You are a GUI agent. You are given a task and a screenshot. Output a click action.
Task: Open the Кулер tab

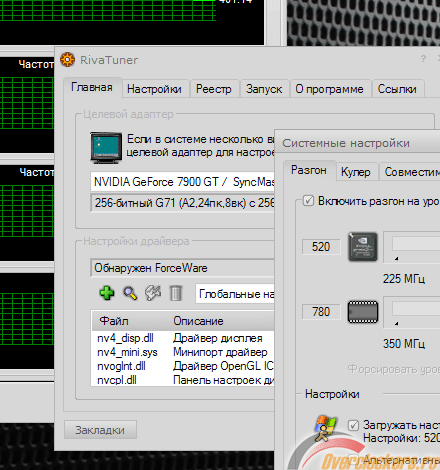pyautogui.click(x=356, y=172)
